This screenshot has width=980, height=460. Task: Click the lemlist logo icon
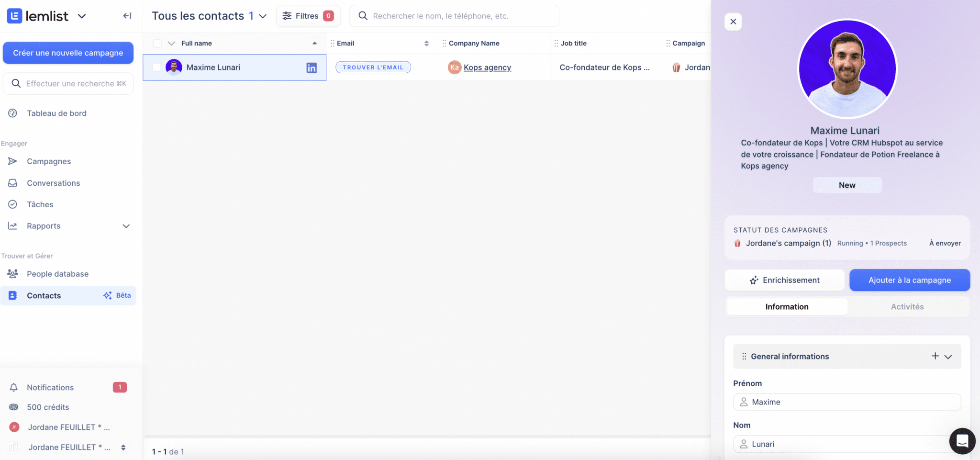14,16
